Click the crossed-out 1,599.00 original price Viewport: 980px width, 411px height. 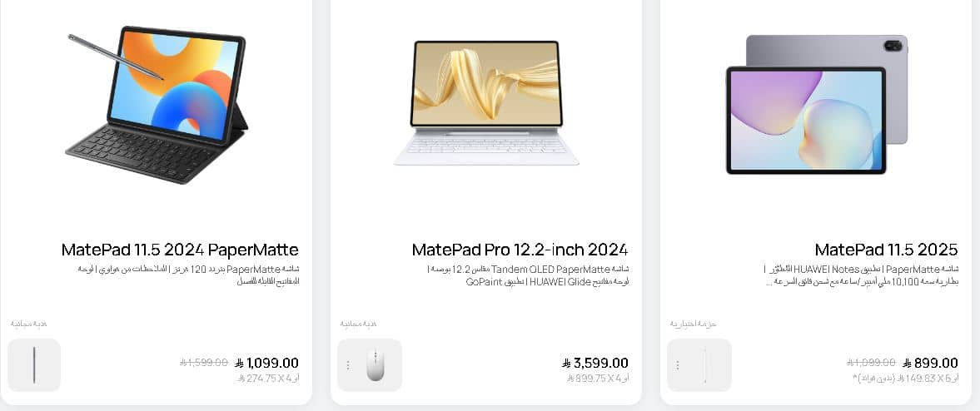(204, 362)
